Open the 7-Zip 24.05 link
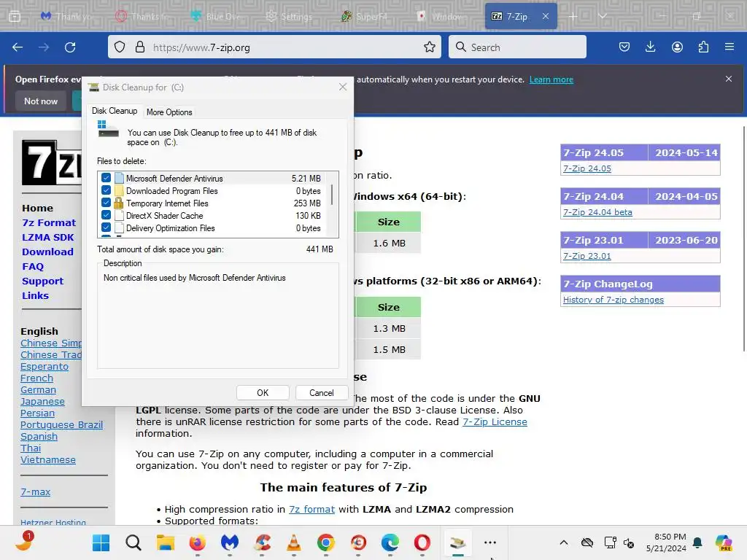Image resolution: width=747 pixels, height=560 pixels. coord(587,168)
